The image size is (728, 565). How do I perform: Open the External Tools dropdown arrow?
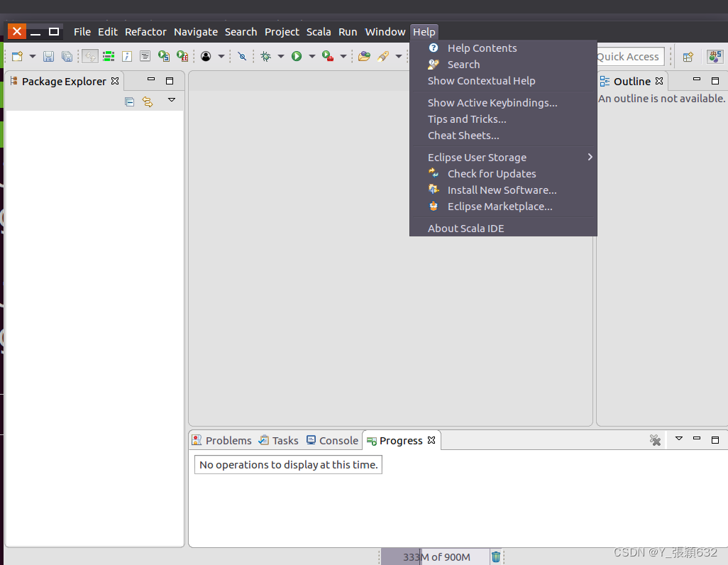[343, 56]
